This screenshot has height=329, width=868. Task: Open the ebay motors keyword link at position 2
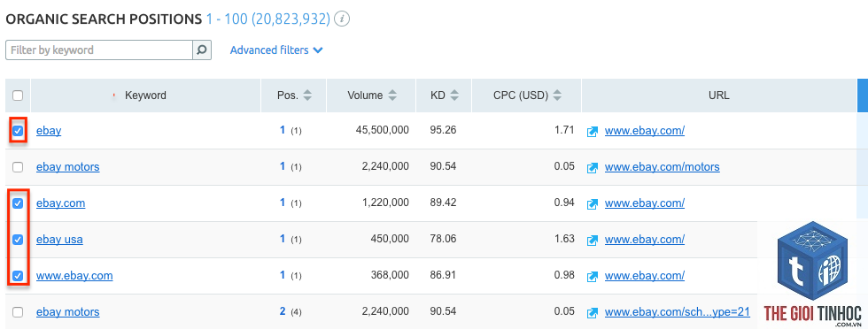(x=68, y=312)
